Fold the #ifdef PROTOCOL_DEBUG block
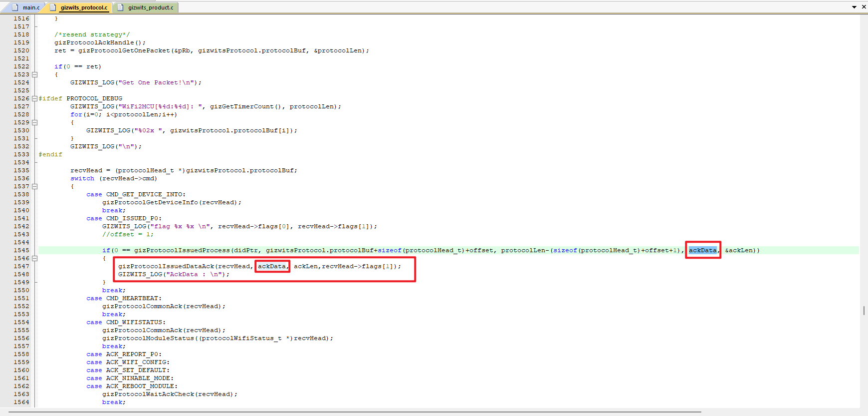Viewport: 868px width, 416px height. pos(35,98)
